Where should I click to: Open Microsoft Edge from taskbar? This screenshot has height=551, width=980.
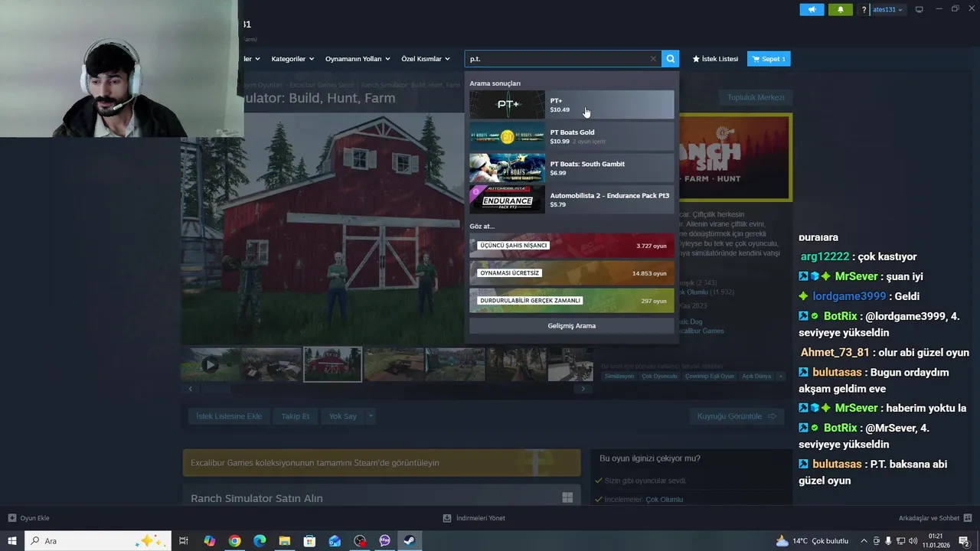[x=260, y=541]
